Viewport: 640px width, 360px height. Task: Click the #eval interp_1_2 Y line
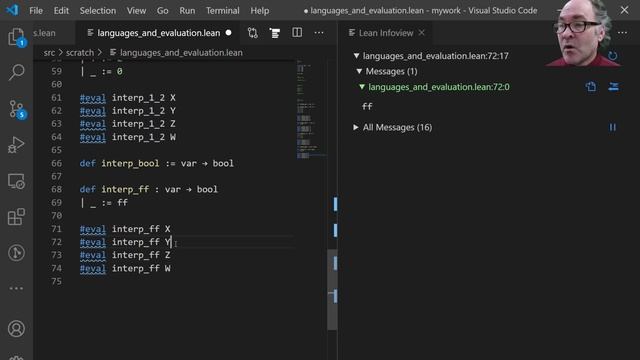pyautogui.click(x=127, y=111)
